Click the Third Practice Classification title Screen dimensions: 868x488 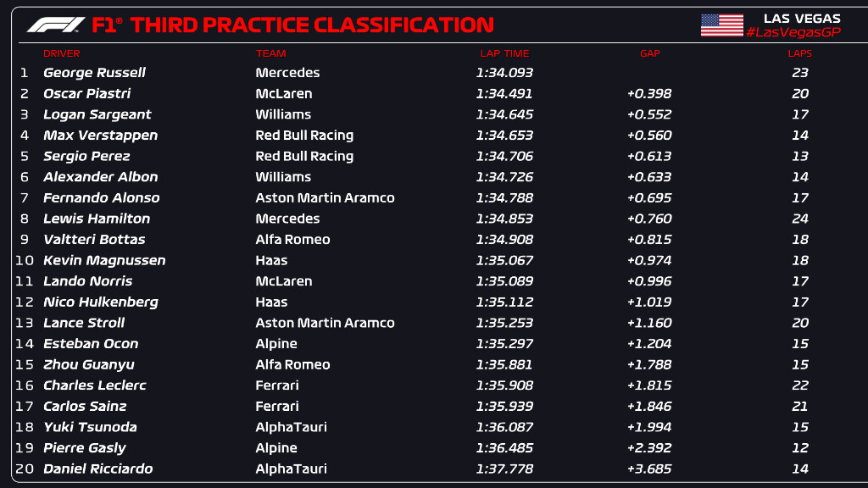292,25
